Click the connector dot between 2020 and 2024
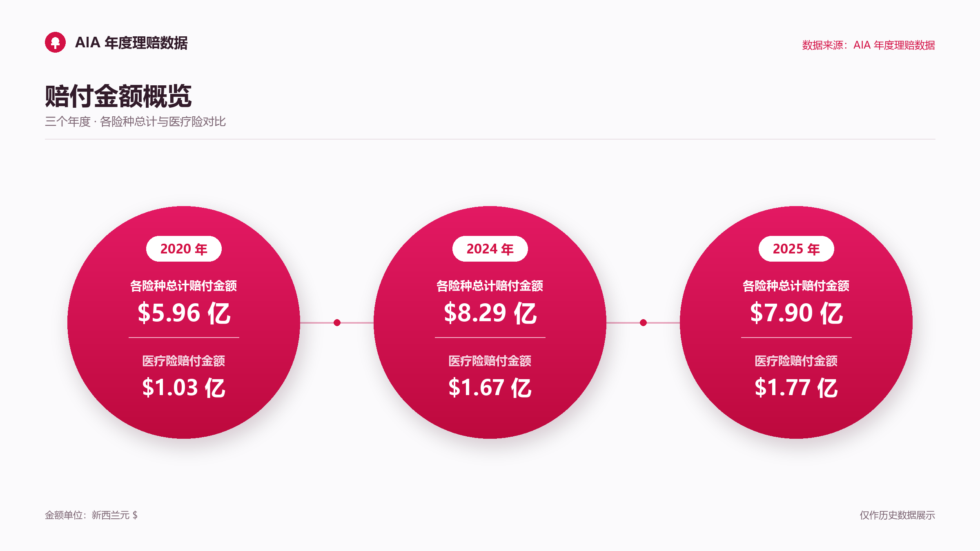The image size is (980, 551). point(337,323)
